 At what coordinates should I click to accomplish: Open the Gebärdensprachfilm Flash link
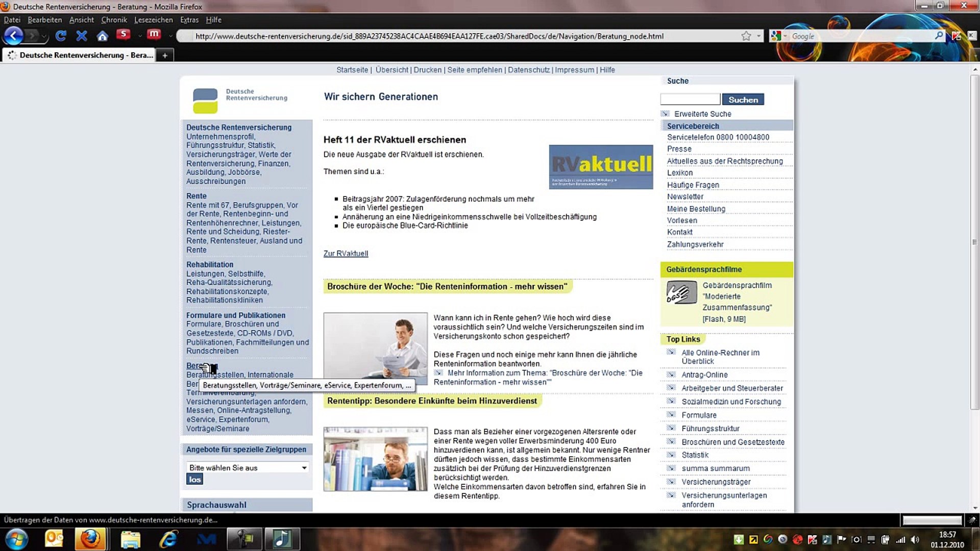(x=737, y=302)
